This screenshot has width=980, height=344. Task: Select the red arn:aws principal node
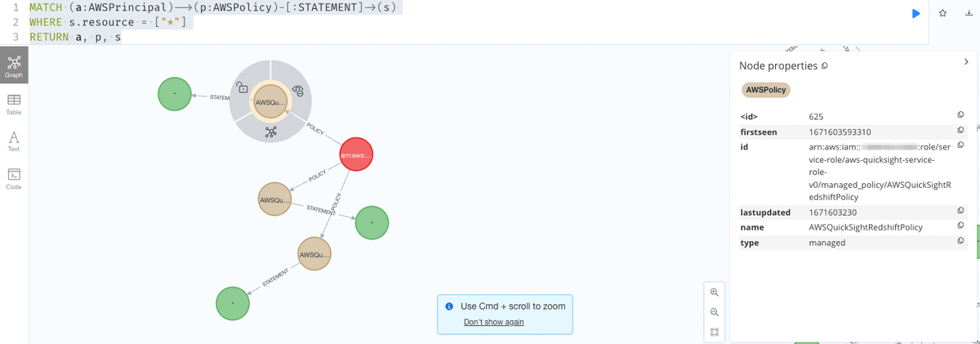pyautogui.click(x=356, y=154)
